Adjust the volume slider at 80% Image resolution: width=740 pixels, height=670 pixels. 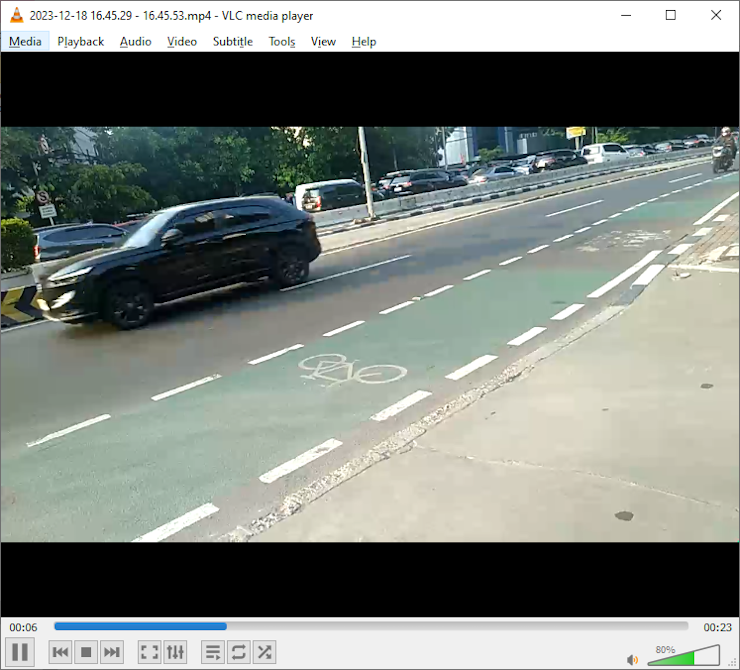point(684,655)
